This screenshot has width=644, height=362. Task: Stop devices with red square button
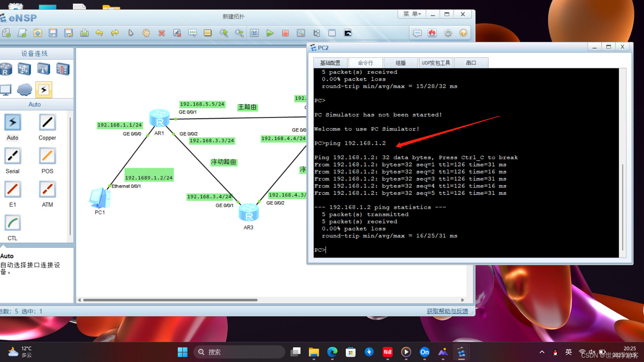pos(285,33)
